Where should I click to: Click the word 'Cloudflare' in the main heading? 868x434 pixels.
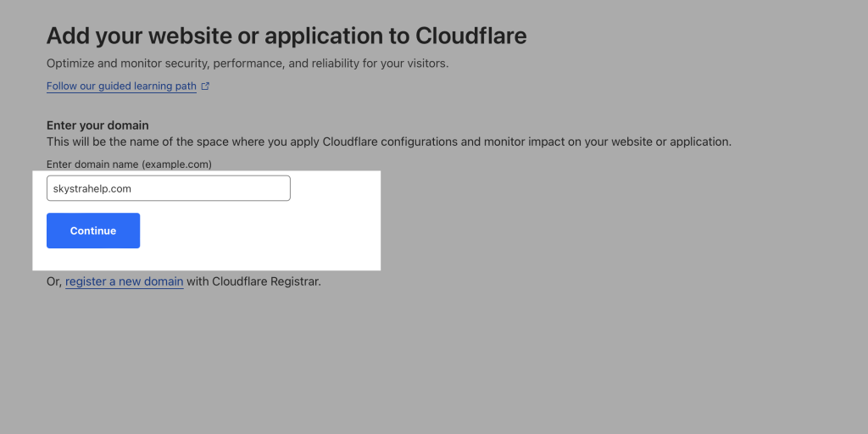coord(470,36)
